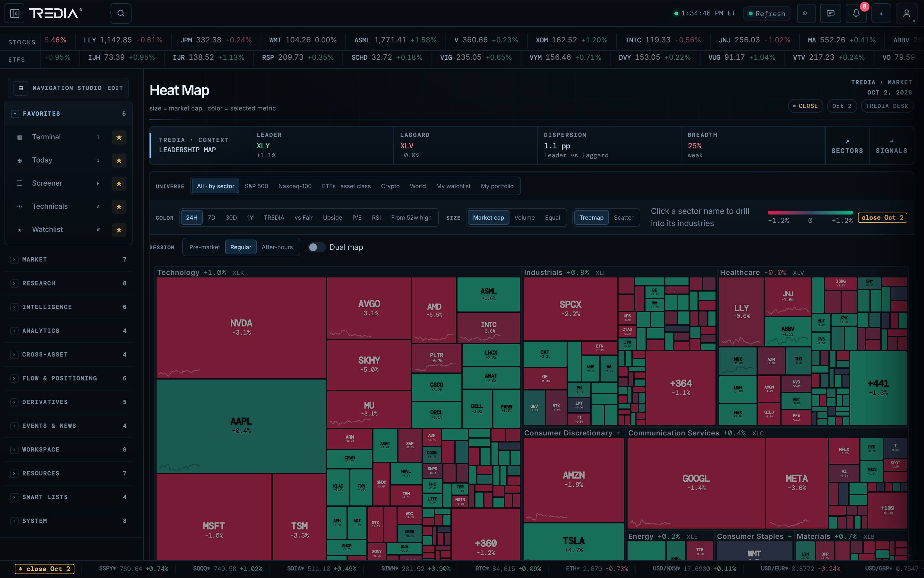Expand the Research section
Screen dimensions: 924x578
pyautogui.click(x=14, y=283)
